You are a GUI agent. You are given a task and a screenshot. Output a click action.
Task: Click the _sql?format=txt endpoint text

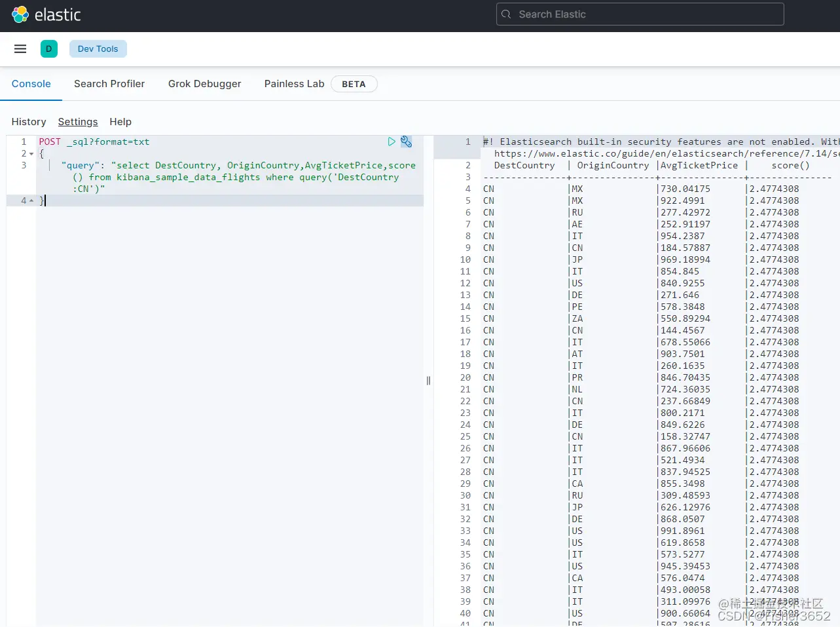108,142
